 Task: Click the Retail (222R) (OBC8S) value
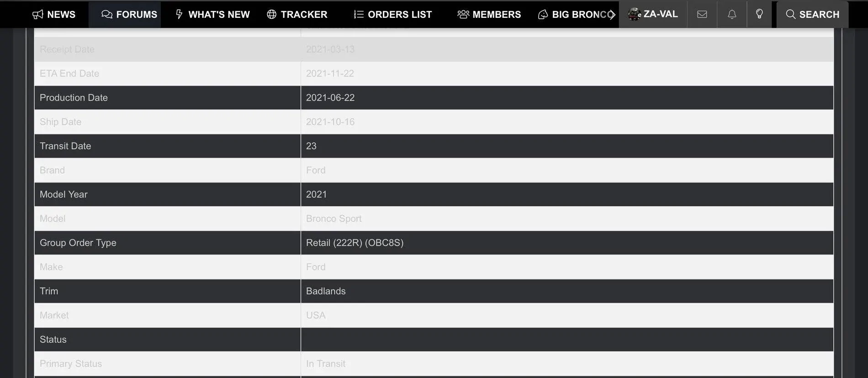(355, 243)
